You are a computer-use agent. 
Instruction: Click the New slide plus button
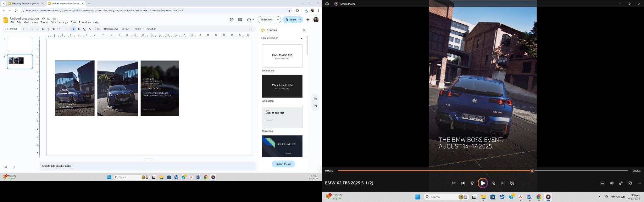24,29
